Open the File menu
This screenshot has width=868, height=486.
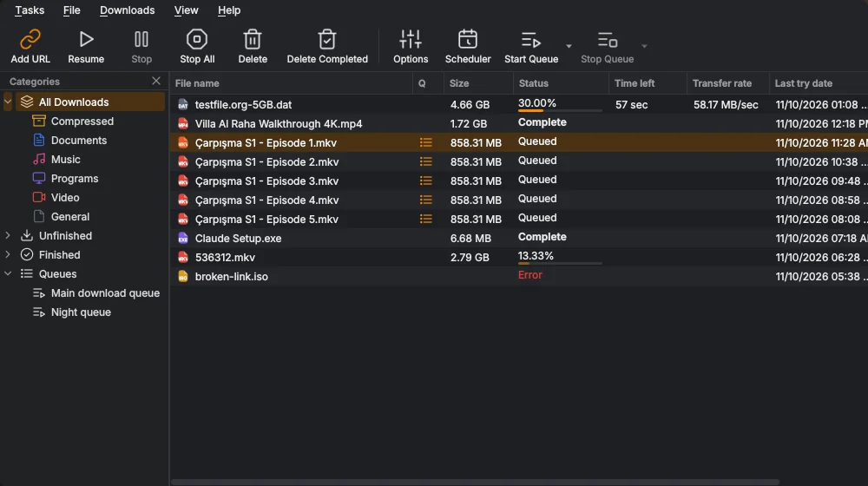(71, 10)
